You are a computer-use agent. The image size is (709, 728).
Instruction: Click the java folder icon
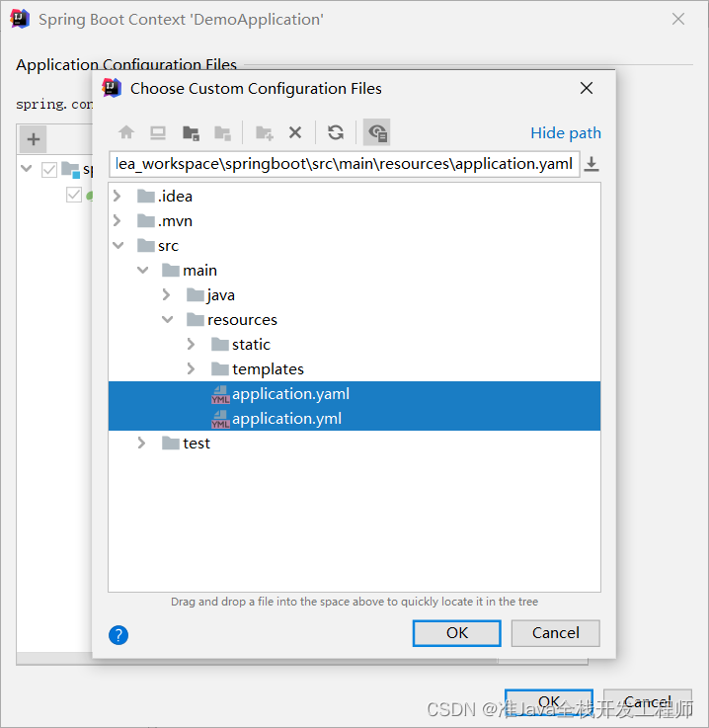click(x=195, y=294)
